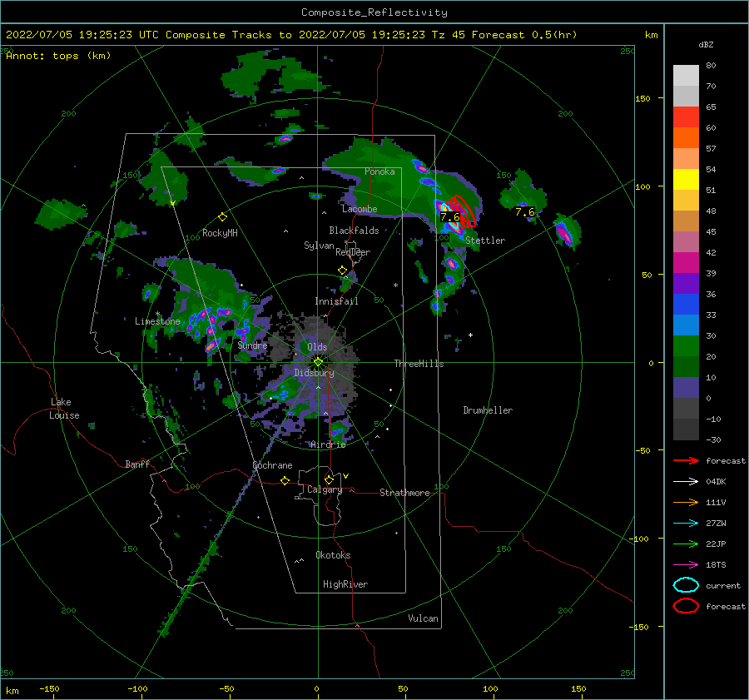Image resolution: width=749 pixels, height=700 pixels.
Task: Click the Lacombe city label
Action: coord(360,209)
